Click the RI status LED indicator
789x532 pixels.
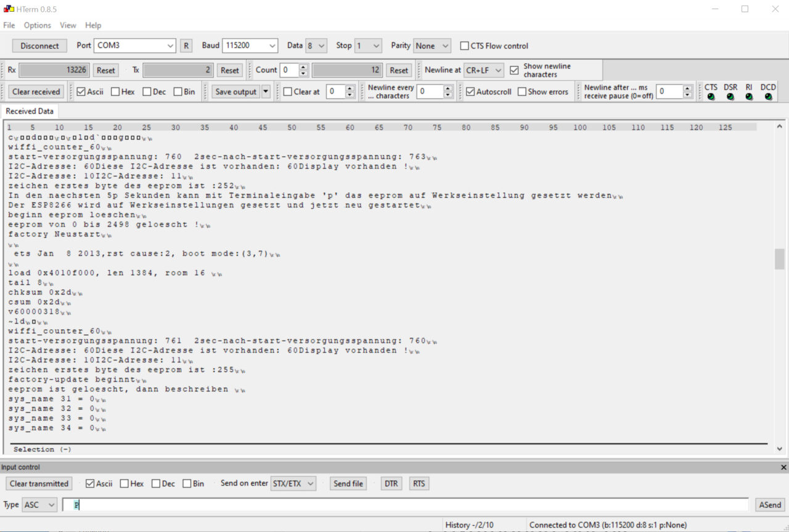[749, 97]
